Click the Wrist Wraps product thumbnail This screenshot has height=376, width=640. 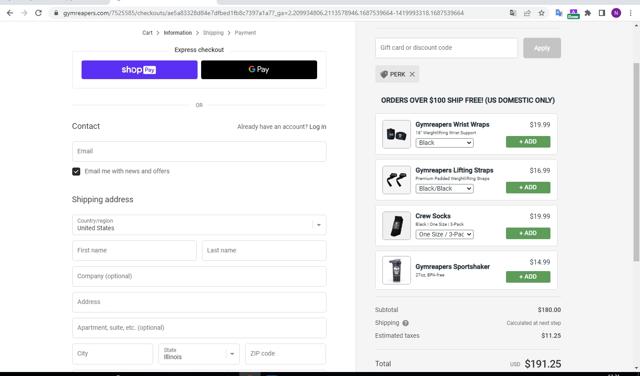coord(396,134)
